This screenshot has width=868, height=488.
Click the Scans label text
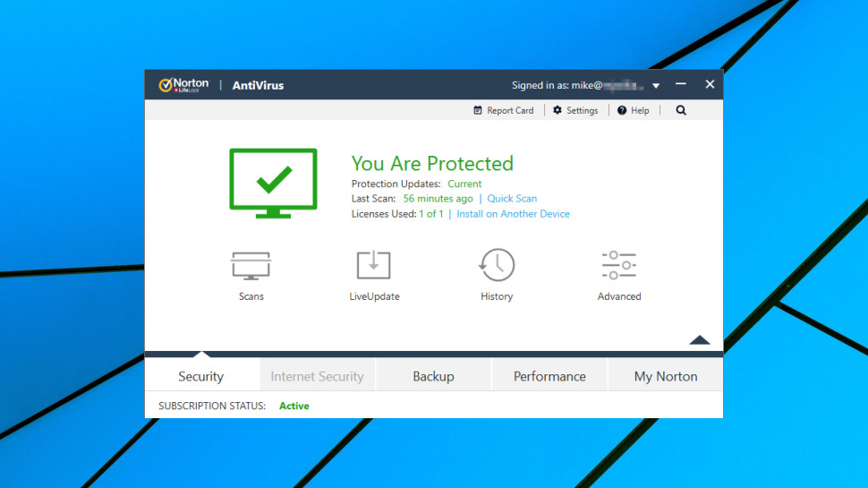point(251,296)
